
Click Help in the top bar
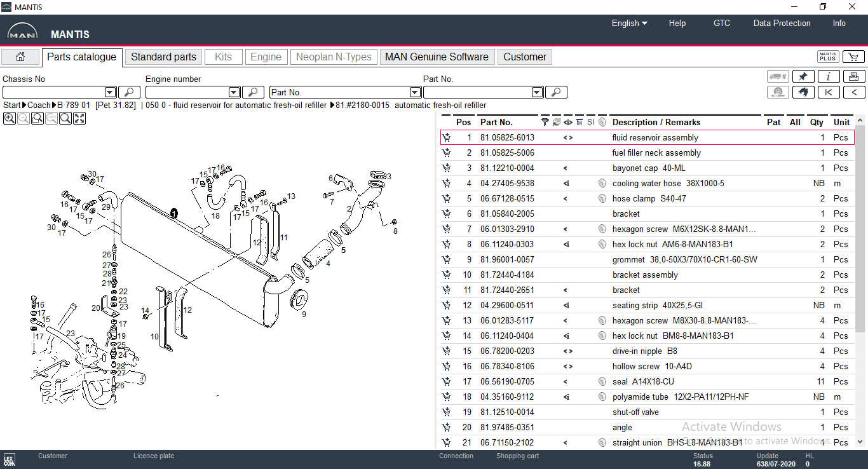[677, 24]
